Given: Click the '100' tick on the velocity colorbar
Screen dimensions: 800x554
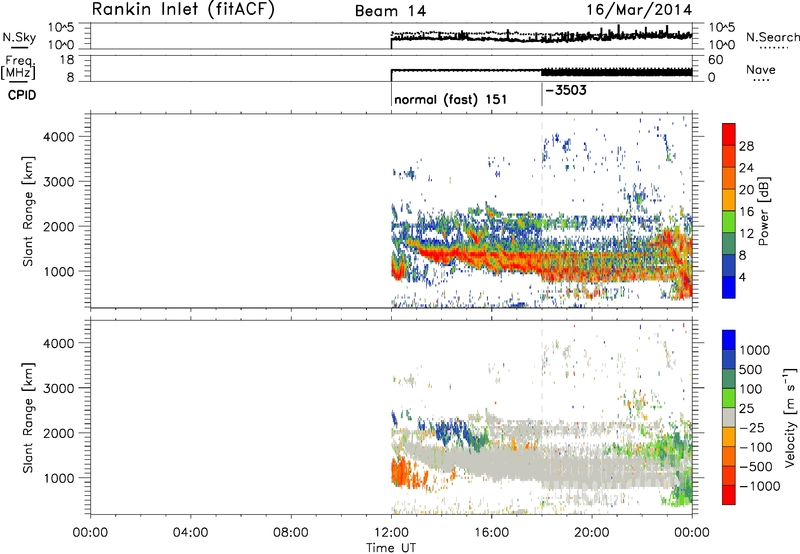Looking at the screenshot, I should pyautogui.click(x=750, y=389).
